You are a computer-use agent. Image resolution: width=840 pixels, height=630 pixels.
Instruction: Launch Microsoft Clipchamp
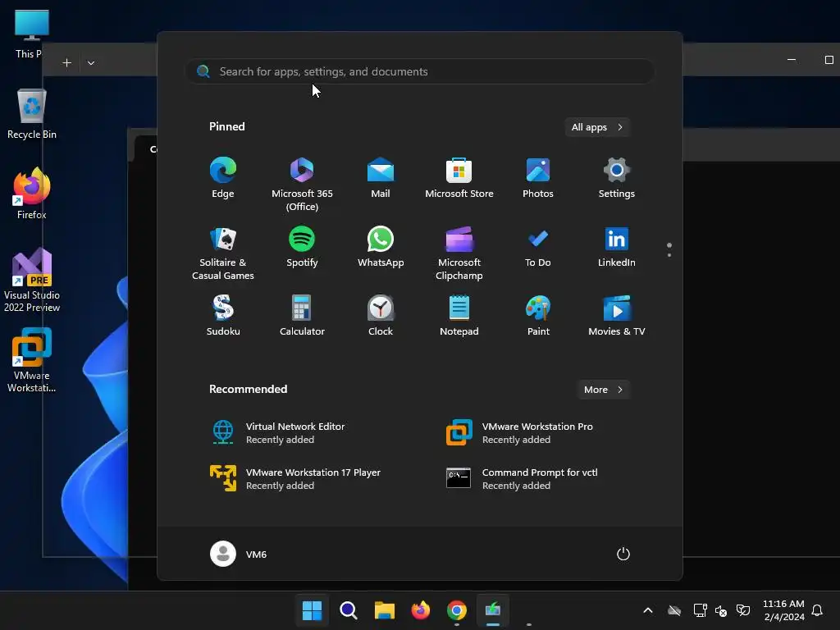(459, 253)
